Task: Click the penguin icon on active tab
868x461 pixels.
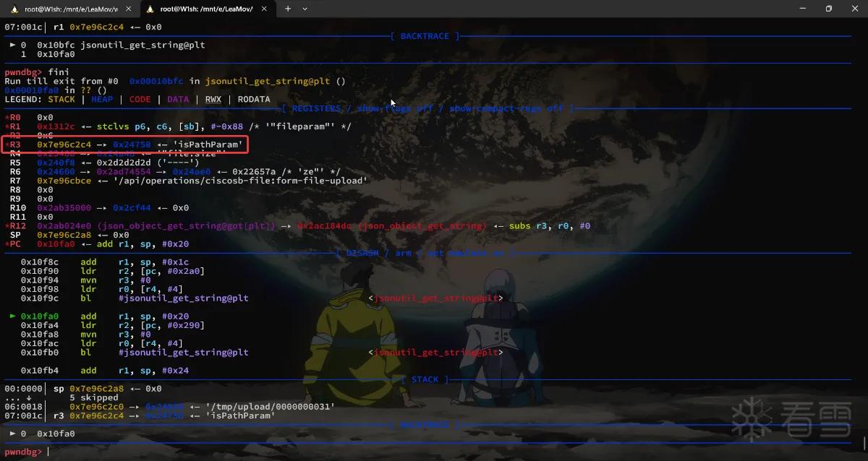Action: 150,9
